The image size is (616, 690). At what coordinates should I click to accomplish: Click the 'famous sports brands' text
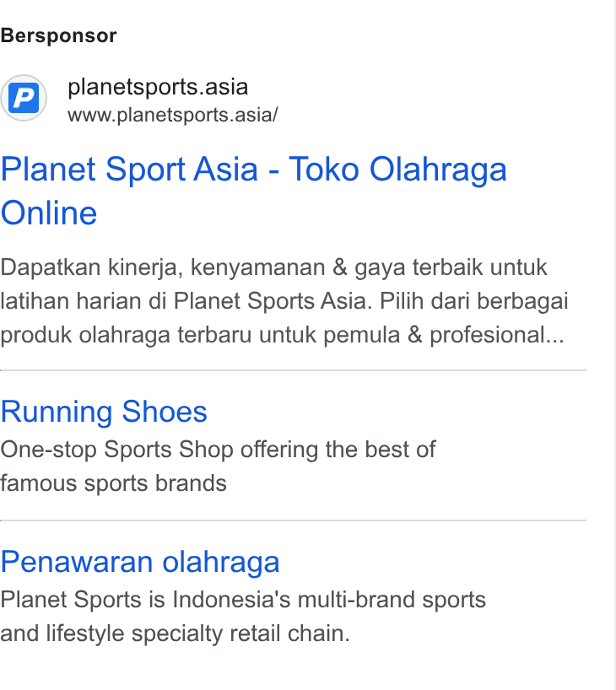tap(114, 483)
